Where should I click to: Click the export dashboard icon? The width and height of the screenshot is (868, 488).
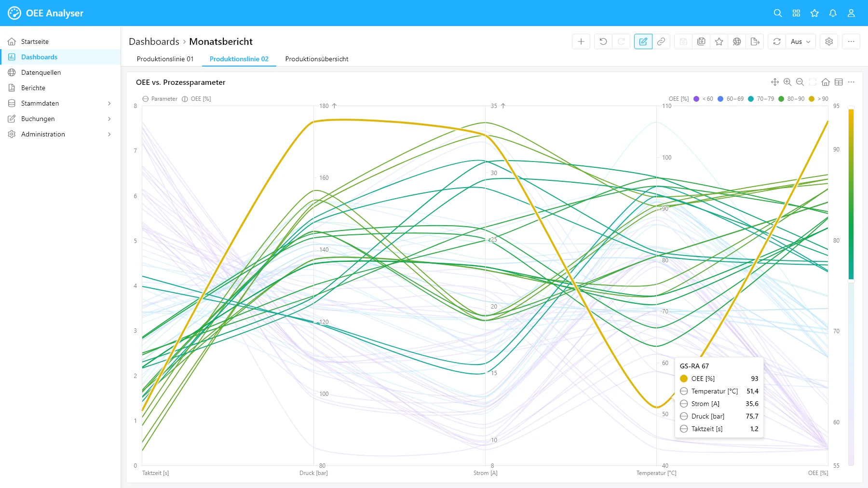(x=755, y=41)
